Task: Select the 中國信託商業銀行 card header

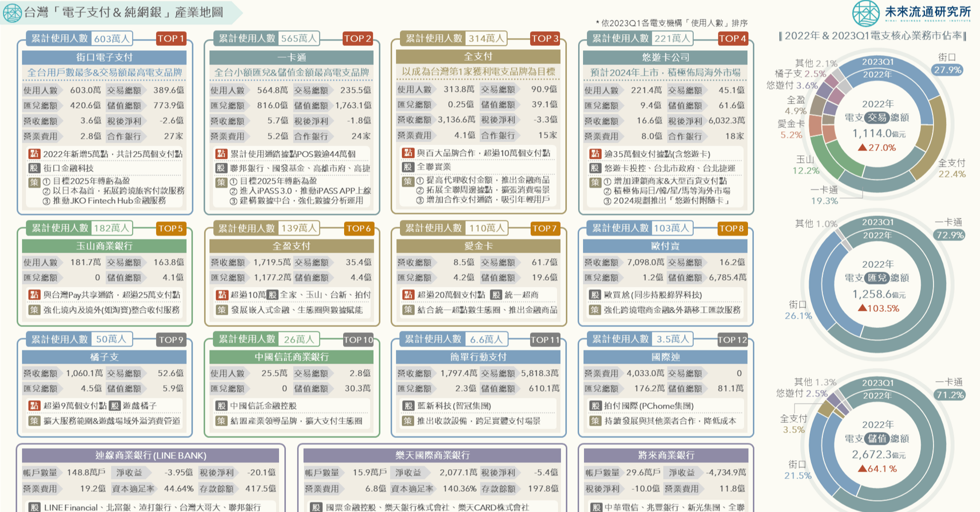Action: click(291, 357)
